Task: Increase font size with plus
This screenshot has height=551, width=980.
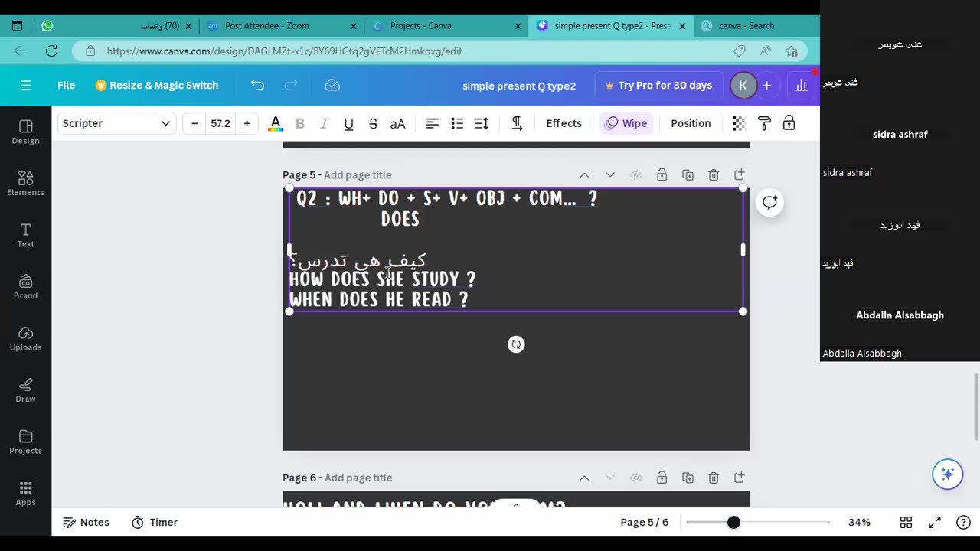Action: (247, 123)
